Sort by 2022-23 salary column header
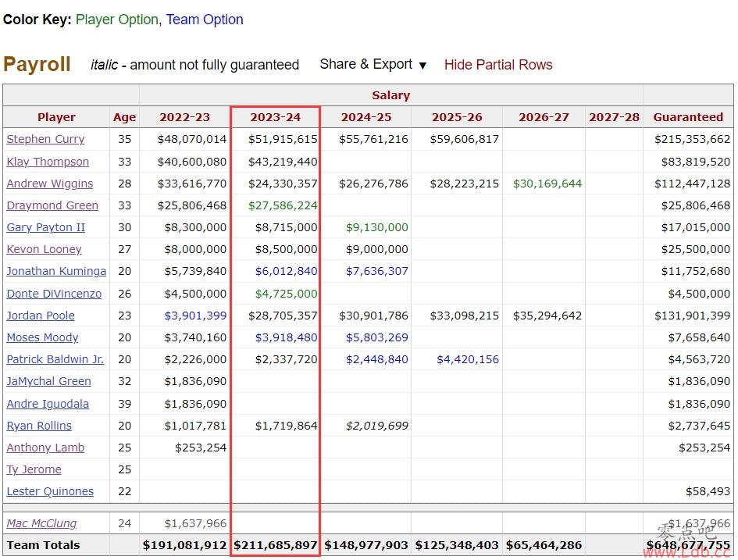This screenshot has height=560, width=738. pyautogui.click(x=184, y=117)
